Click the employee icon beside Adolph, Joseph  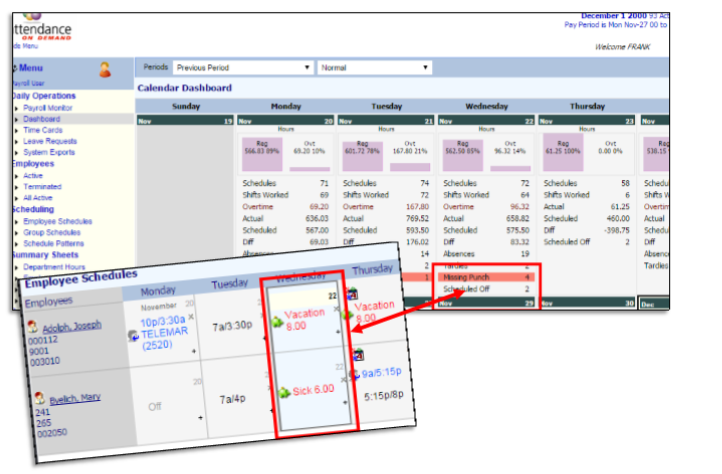(32, 327)
